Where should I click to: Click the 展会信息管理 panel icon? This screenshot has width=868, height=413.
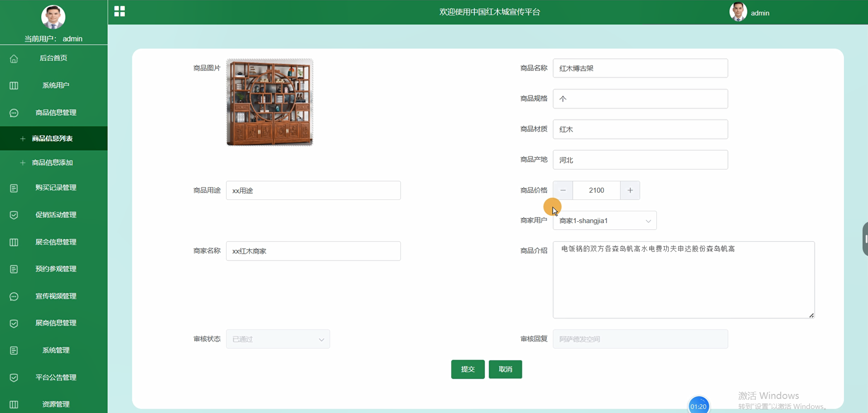pyautogui.click(x=14, y=242)
